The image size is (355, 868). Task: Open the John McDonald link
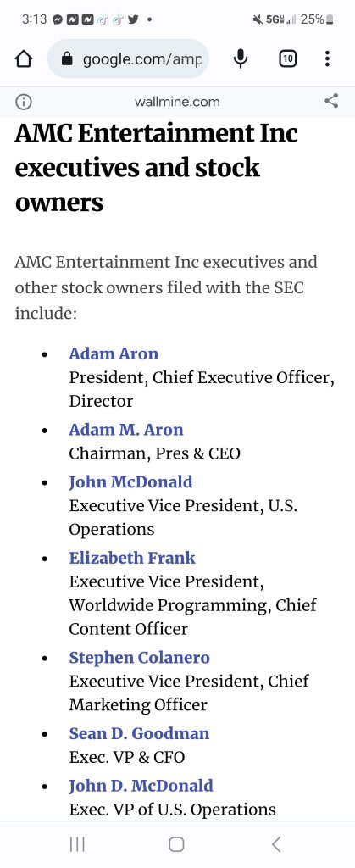pyautogui.click(x=130, y=481)
